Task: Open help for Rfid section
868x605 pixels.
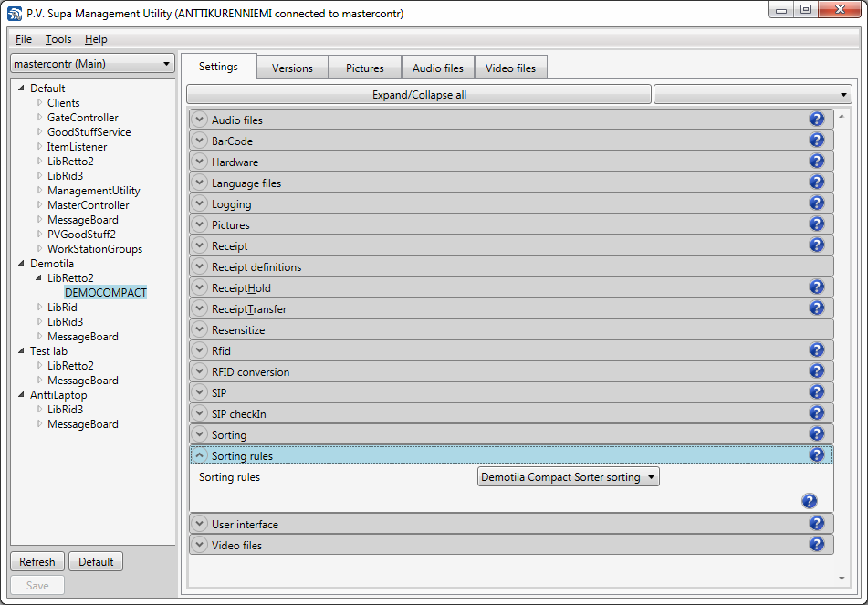Action: (x=817, y=349)
